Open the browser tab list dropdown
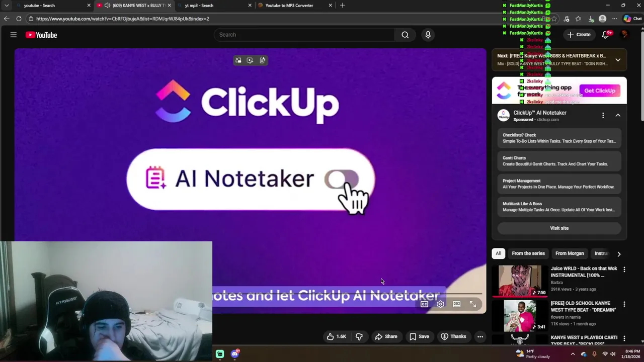Screen dimensions: 644x362 (7, 6)
